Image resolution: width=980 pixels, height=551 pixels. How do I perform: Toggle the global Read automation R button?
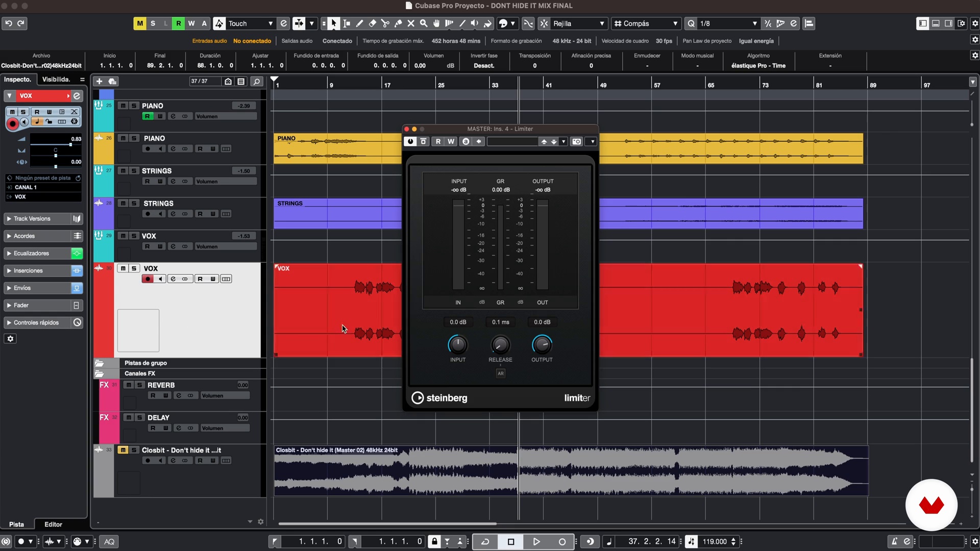[179, 23]
